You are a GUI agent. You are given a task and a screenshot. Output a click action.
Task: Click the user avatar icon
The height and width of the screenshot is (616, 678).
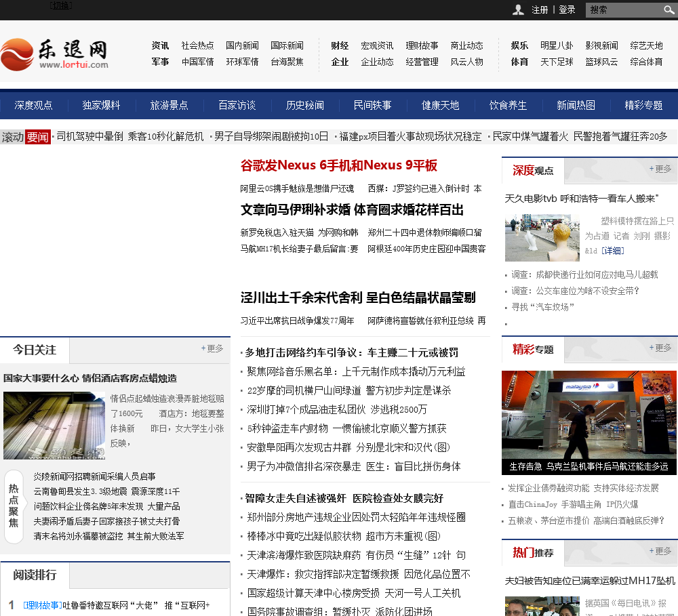click(x=518, y=10)
